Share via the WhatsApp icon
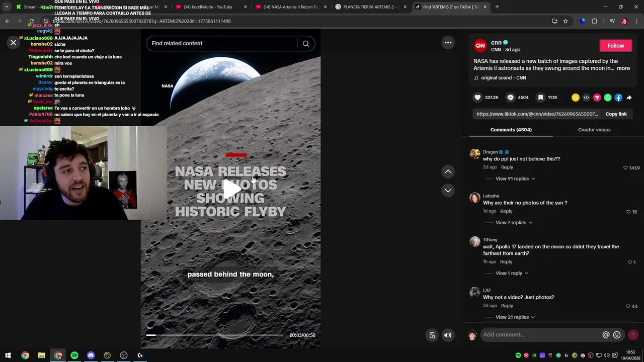Viewport: 644px width, 362px height. (x=608, y=98)
